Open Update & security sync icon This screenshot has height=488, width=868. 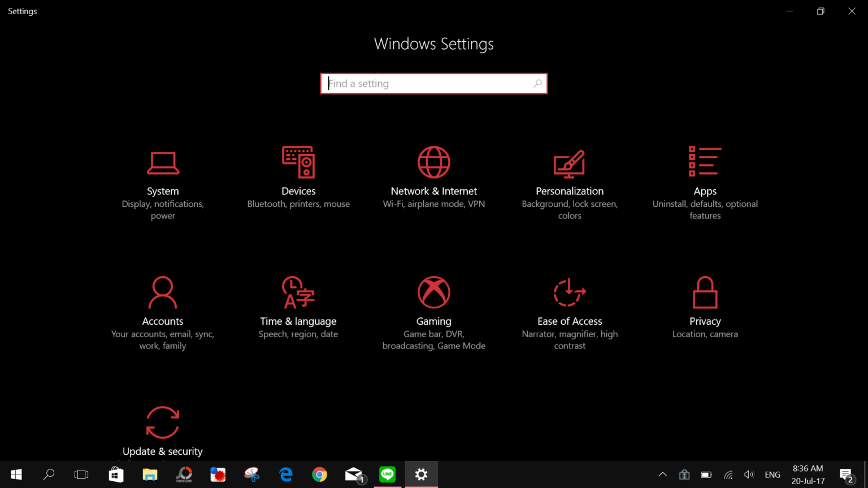pyautogui.click(x=163, y=422)
